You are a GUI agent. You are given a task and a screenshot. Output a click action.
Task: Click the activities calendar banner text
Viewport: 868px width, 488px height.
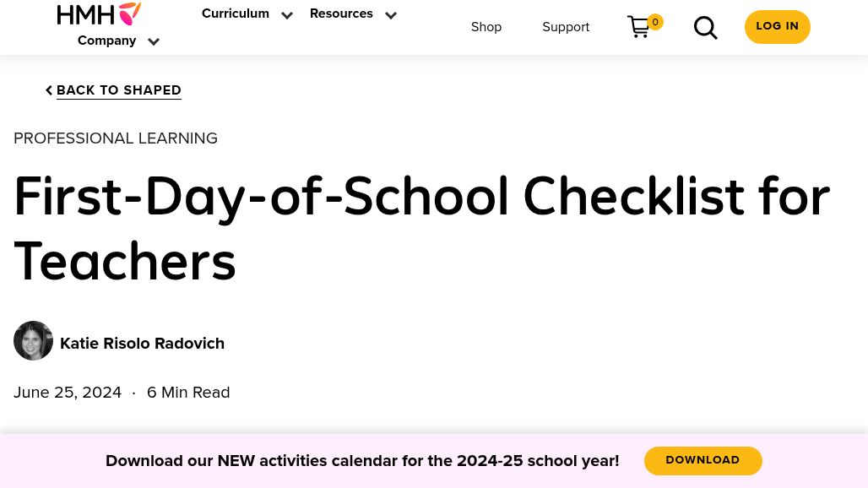pos(362,461)
